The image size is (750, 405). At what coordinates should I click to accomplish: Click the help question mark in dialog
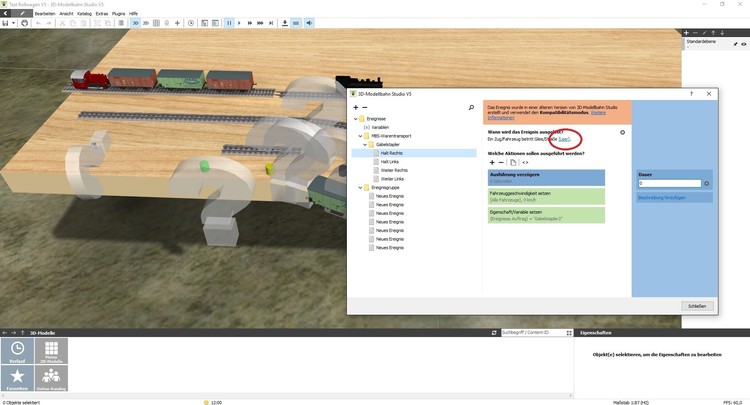click(x=691, y=94)
